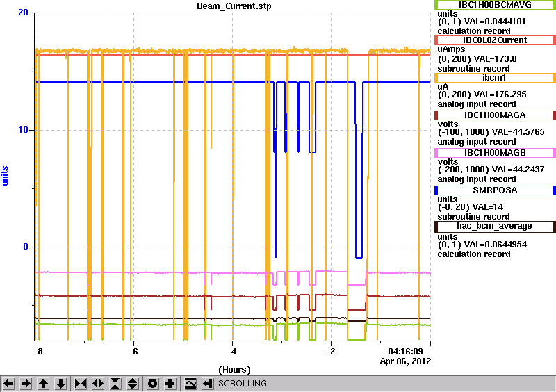Click the pan down arrow button
The image size is (556, 392).
[60, 384]
